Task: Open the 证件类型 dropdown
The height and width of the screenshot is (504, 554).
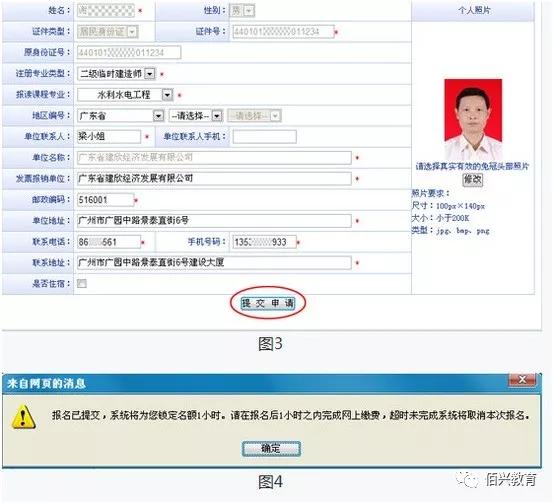Action: click(132, 32)
